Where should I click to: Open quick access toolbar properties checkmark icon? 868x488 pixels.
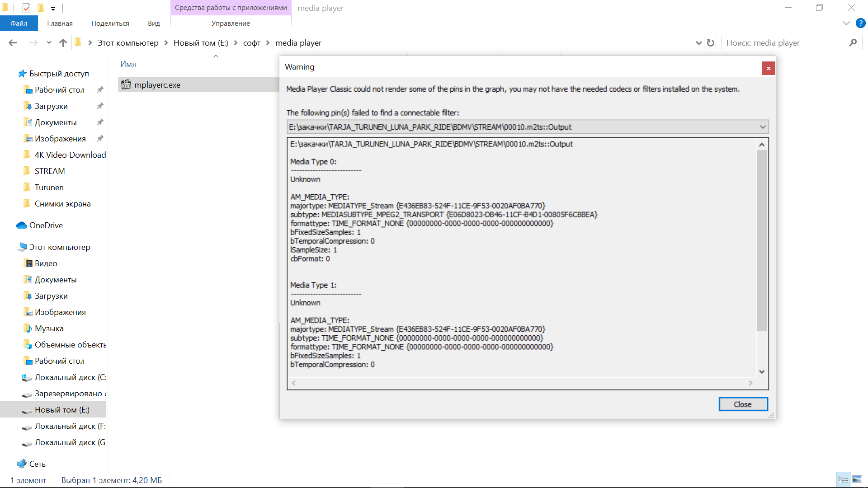[26, 8]
